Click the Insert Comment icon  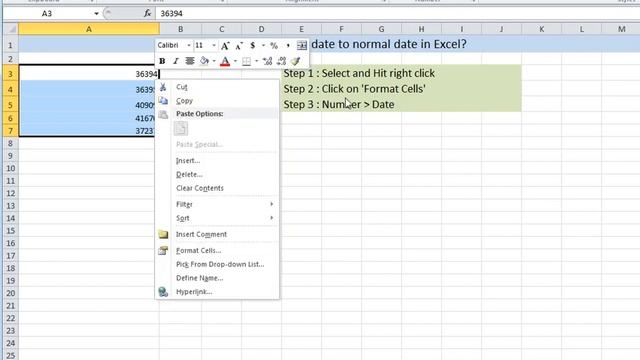click(163, 234)
